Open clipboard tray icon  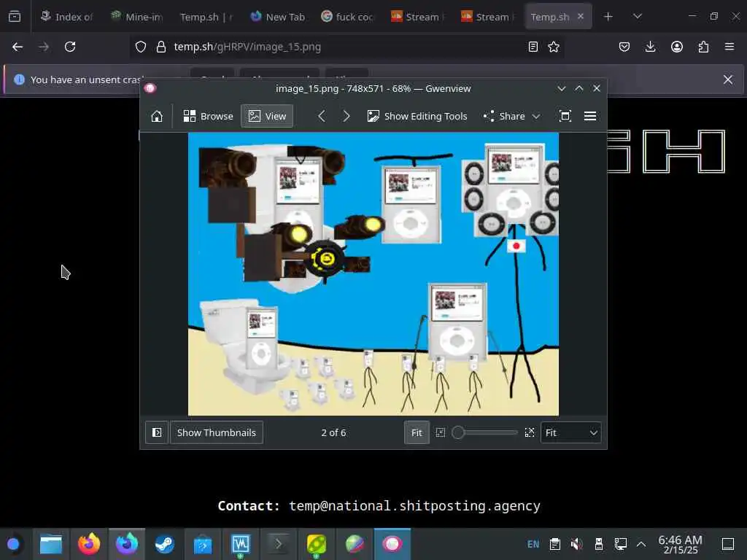click(x=554, y=544)
